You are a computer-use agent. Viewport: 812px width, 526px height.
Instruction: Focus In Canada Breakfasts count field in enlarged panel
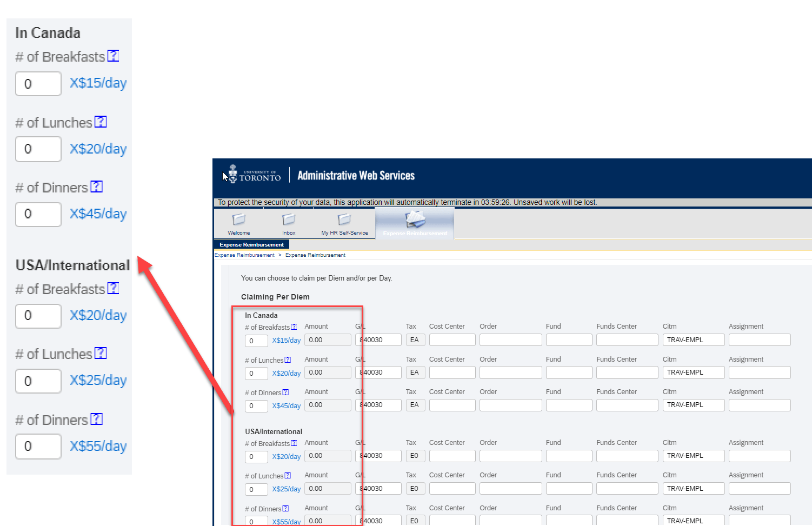point(38,84)
